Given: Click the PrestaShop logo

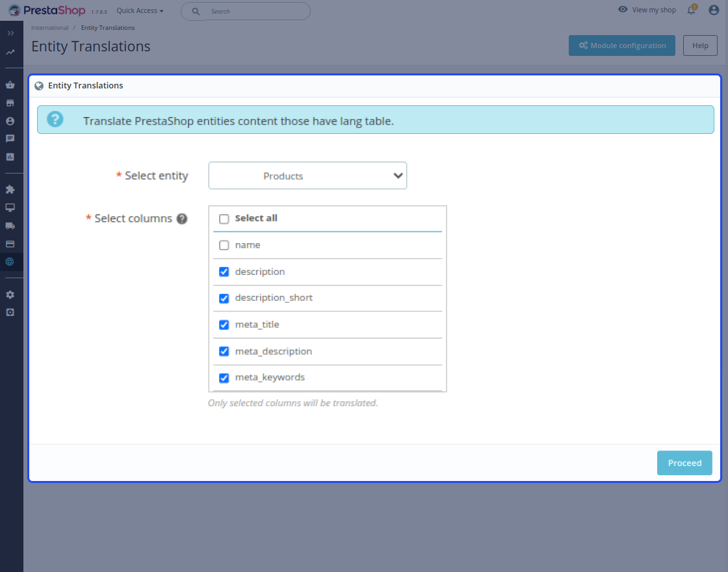Looking at the screenshot, I should (x=47, y=10).
